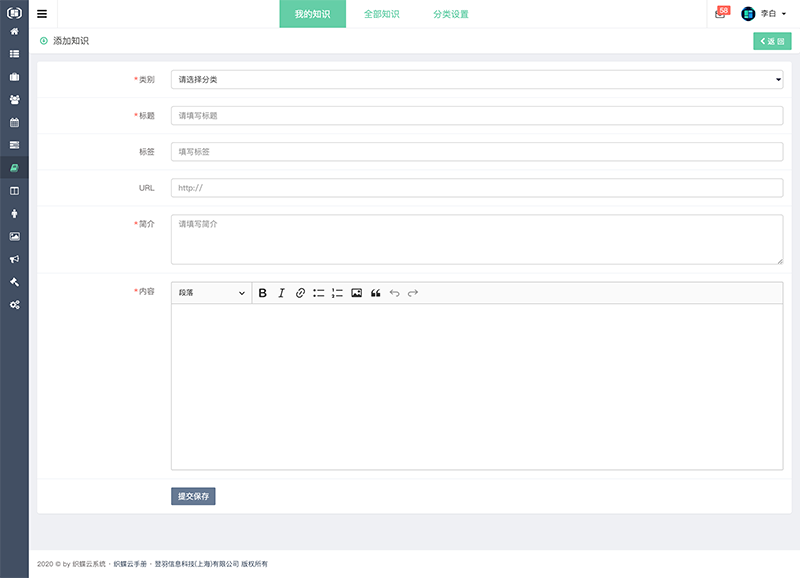Insert a hyperlink using the link icon

click(300, 293)
